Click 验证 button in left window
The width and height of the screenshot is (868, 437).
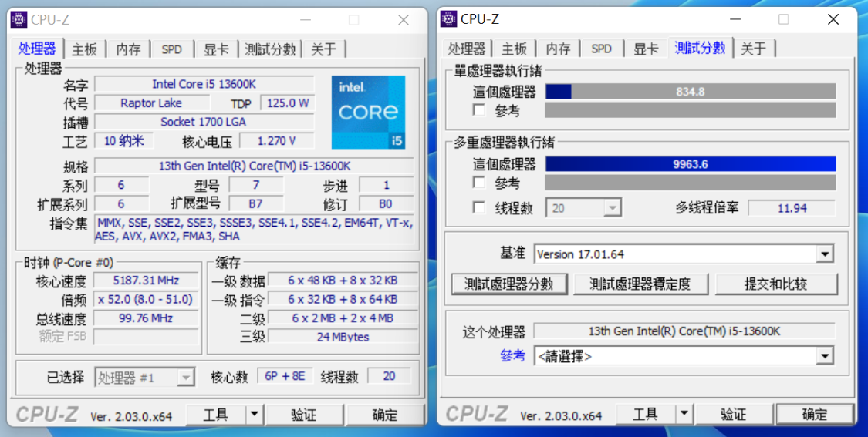click(304, 415)
